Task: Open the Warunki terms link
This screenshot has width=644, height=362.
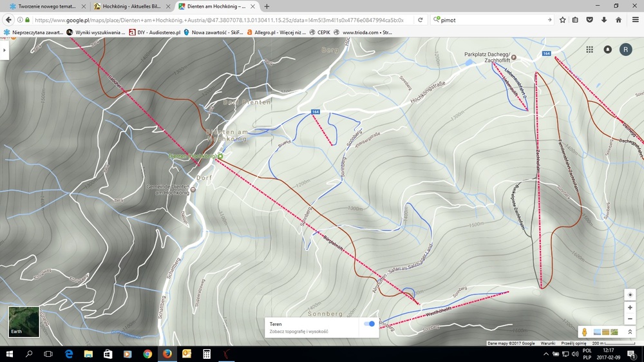Action: click(548, 343)
